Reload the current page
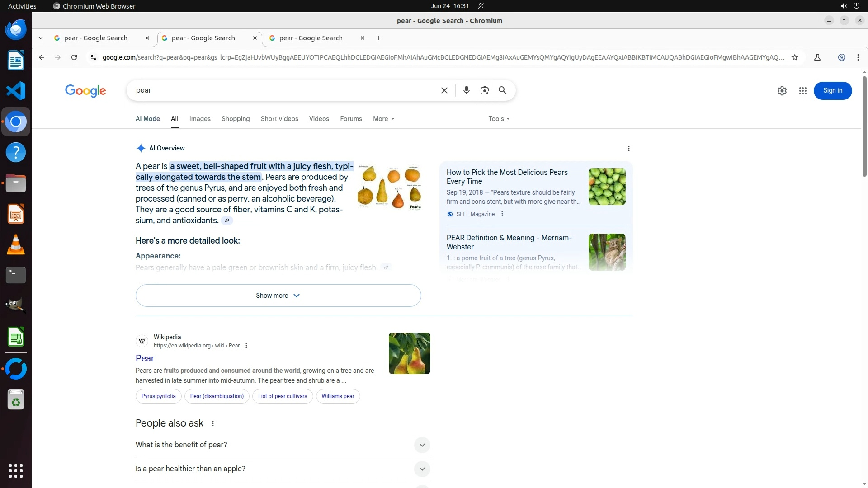Viewport: 868px width, 488px height. coord(74,57)
